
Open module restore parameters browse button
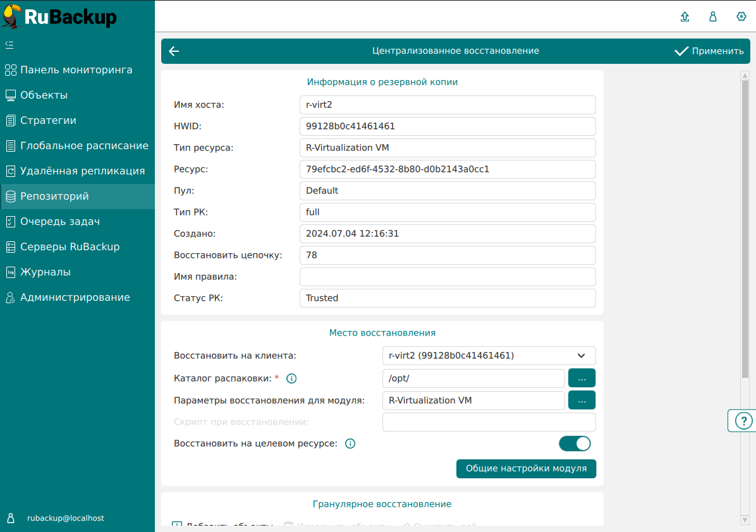point(582,400)
